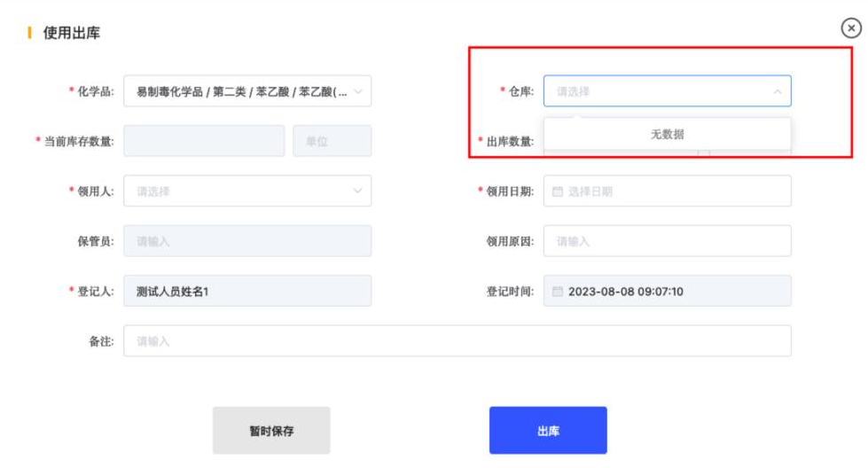Select the 登记人 field

tap(247, 291)
